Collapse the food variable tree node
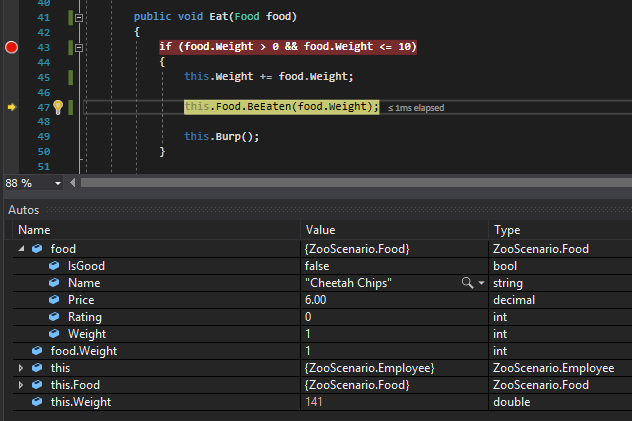This screenshot has width=632, height=421. [x=22, y=249]
